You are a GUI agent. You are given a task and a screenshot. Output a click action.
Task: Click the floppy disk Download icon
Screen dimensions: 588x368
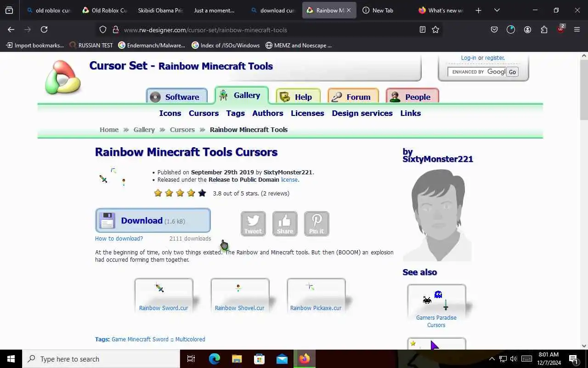(x=107, y=221)
